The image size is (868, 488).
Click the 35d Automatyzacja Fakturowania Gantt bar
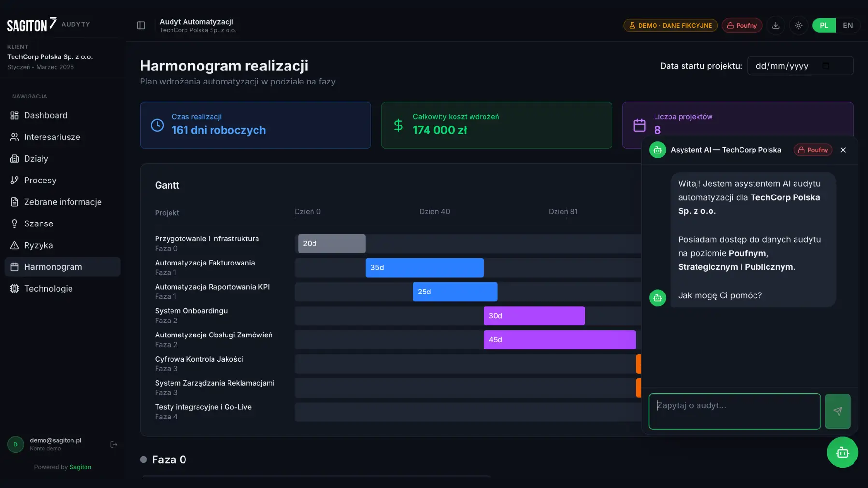[x=425, y=267]
